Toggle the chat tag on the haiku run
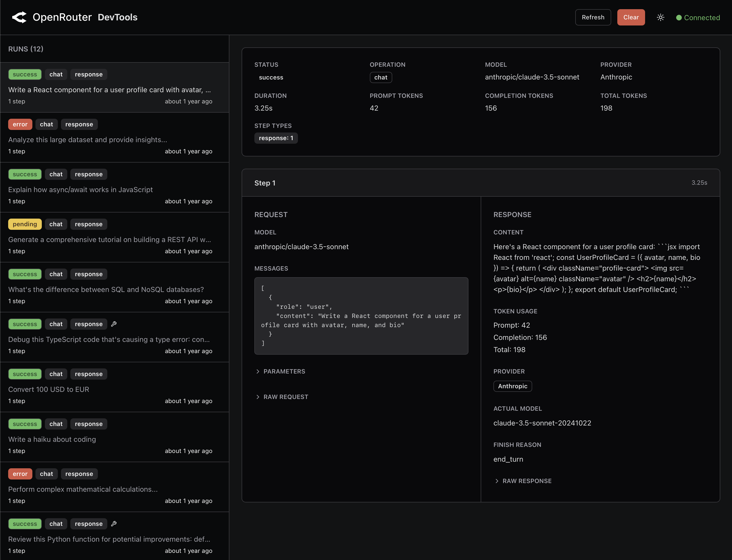Viewport: 732px width, 560px height. pos(56,424)
